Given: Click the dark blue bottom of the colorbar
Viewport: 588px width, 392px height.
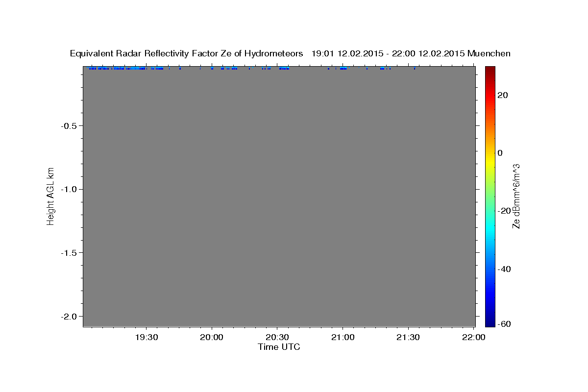Looking at the screenshot, I should click(x=490, y=322).
